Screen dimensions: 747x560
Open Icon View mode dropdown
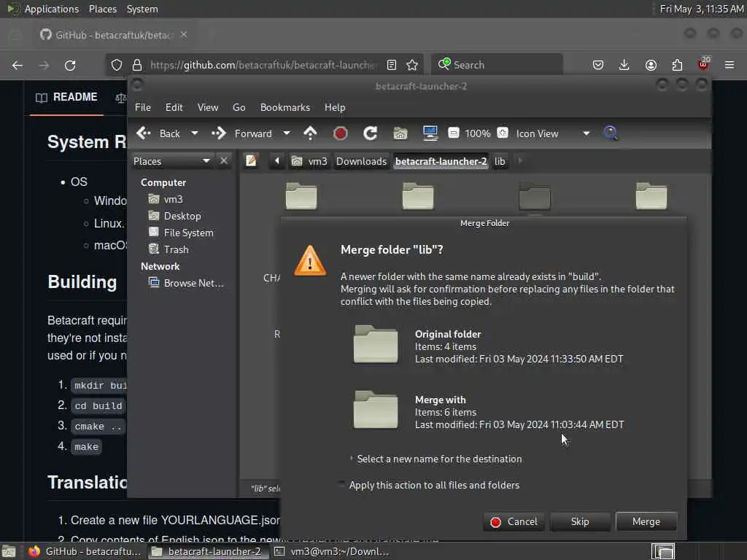click(x=553, y=134)
